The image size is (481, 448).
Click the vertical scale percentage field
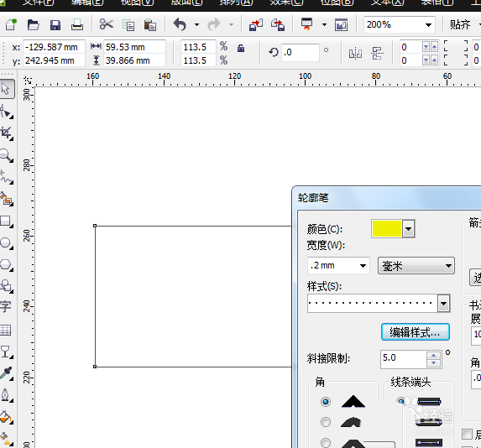tap(198, 60)
